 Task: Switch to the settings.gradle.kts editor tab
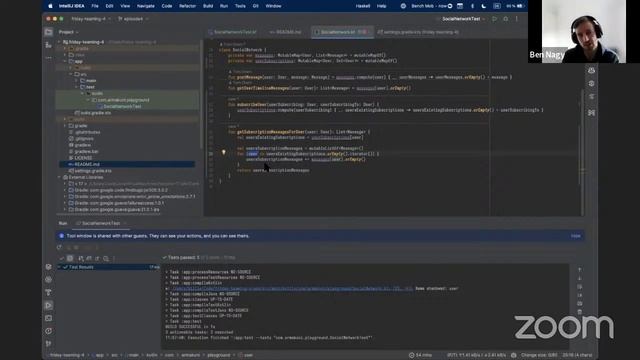point(418,32)
